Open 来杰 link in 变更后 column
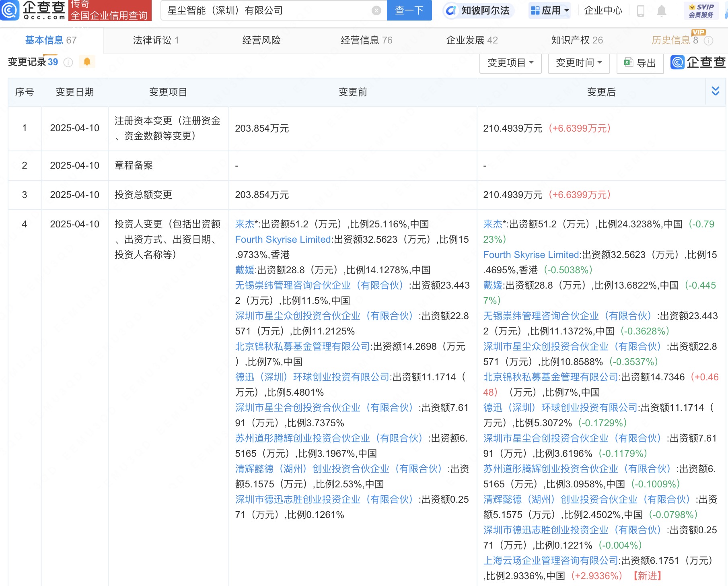728x586 pixels. [493, 224]
